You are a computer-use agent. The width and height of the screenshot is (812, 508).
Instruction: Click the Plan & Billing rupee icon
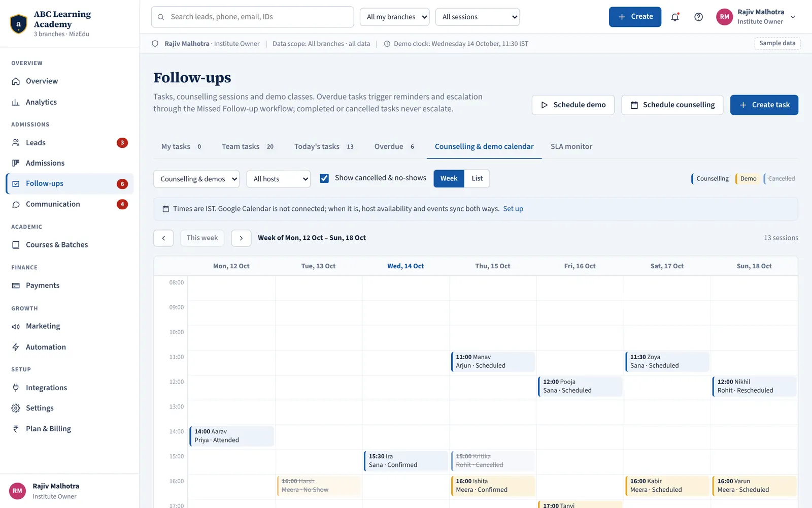click(16, 429)
